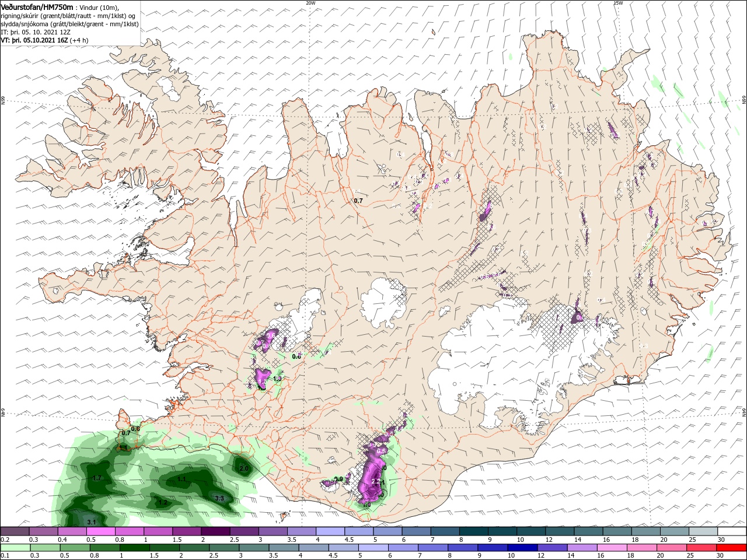The width and height of the screenshot is (747, 560).
Task: Click the 1.7 rainfall value over the sea
Action: (x=97, y=478)
